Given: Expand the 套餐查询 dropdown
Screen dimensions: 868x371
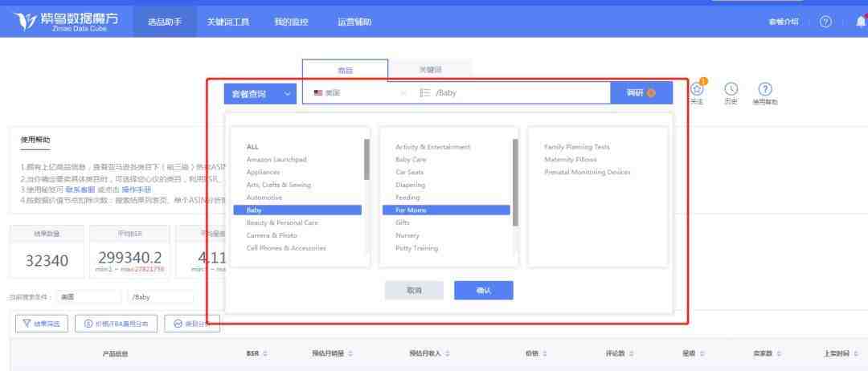Looking at the screenshot, I should click(260, 94).
